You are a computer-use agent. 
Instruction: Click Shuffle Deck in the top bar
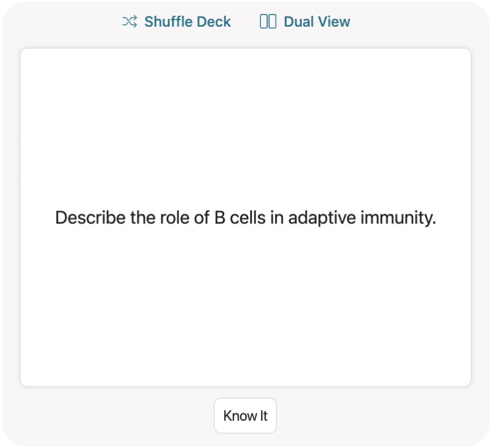pyautogui.click(x=176, y=22)
